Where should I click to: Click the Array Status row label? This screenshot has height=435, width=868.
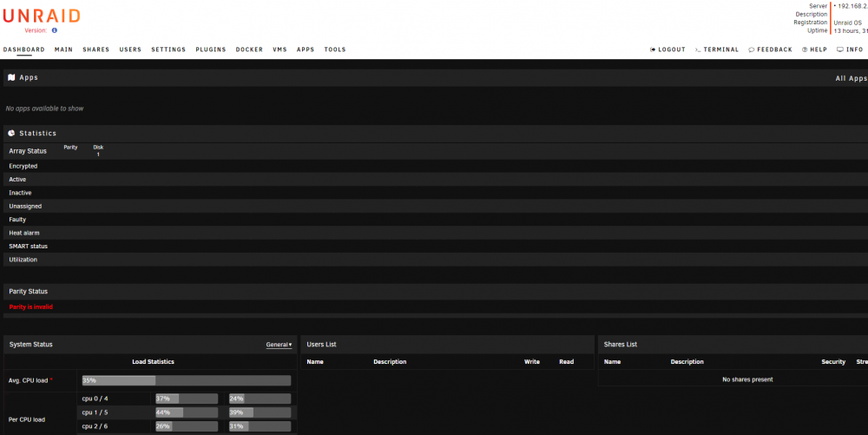[x=28, y=150]
